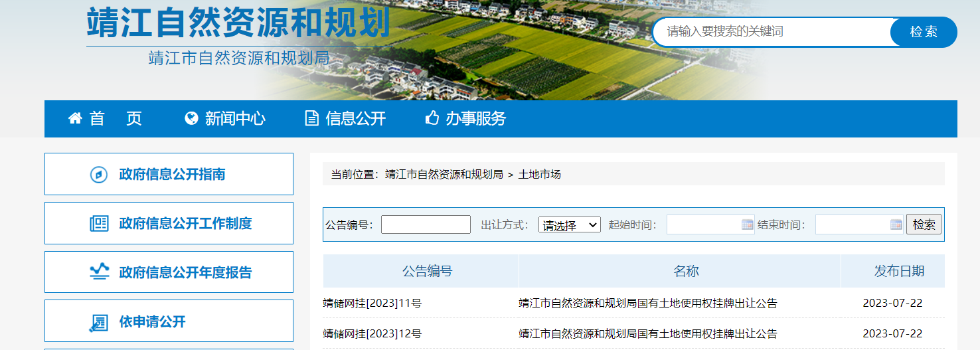The height and width of the screenshot is (350, 980).
Task: Click breadcrumb 靖江市自然资源和规划局
Action: 444,175
